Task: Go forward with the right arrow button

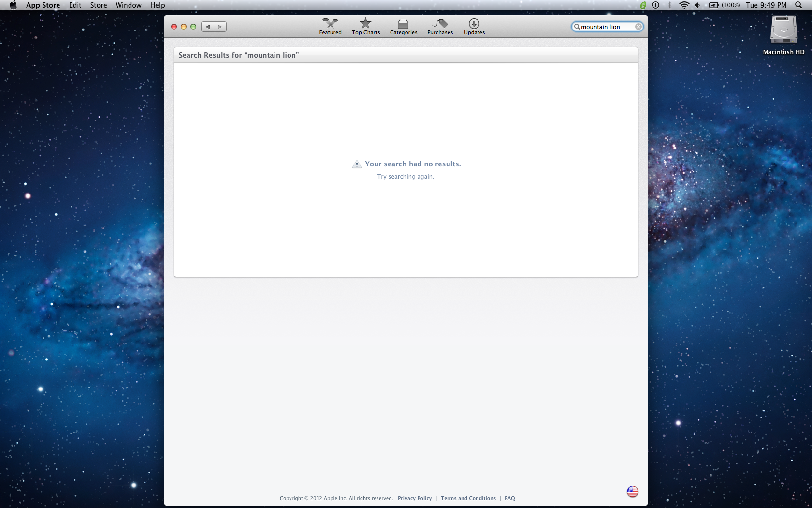Action: pos(220,27)
